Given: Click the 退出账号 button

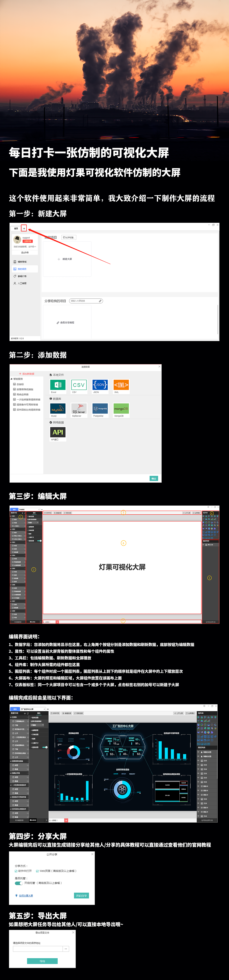Looking at the screenshot, I should (x=25, y=252).
